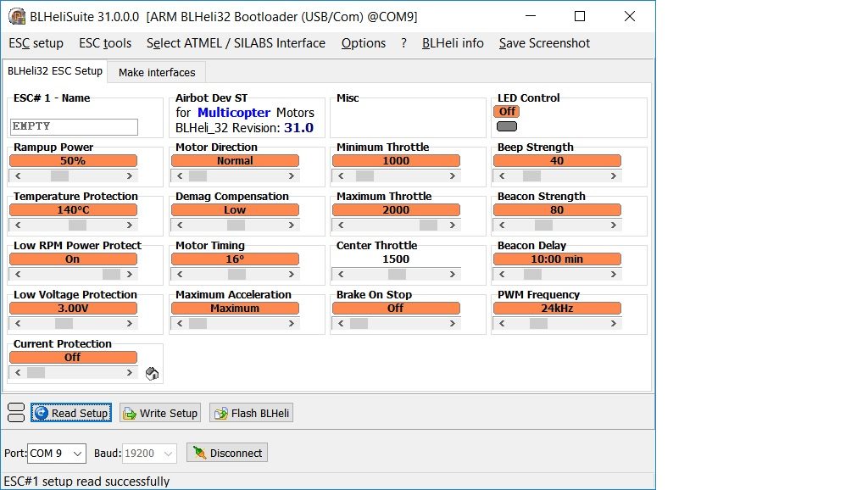The height and width of the screenshot is (490, 868).
Task: Increase Minimum Throttle with right arrow
Action: pyautogui.click(x=453, y=176)
